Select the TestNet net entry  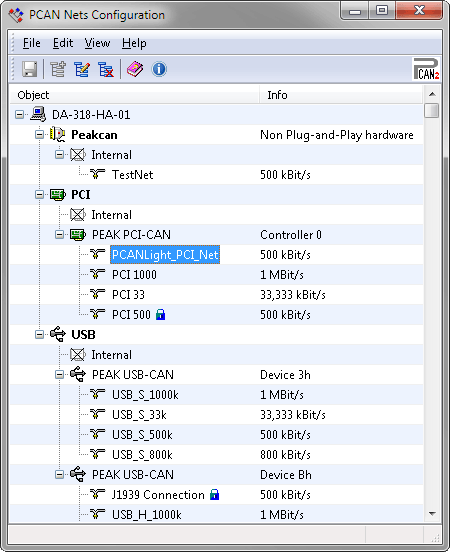(x=132, y=175)
